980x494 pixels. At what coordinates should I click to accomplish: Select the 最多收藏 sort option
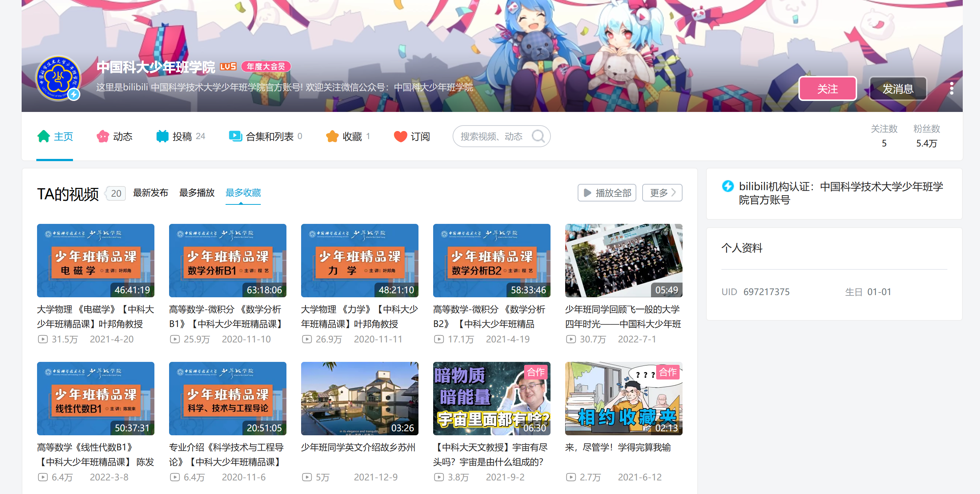[x=243, y=193]
